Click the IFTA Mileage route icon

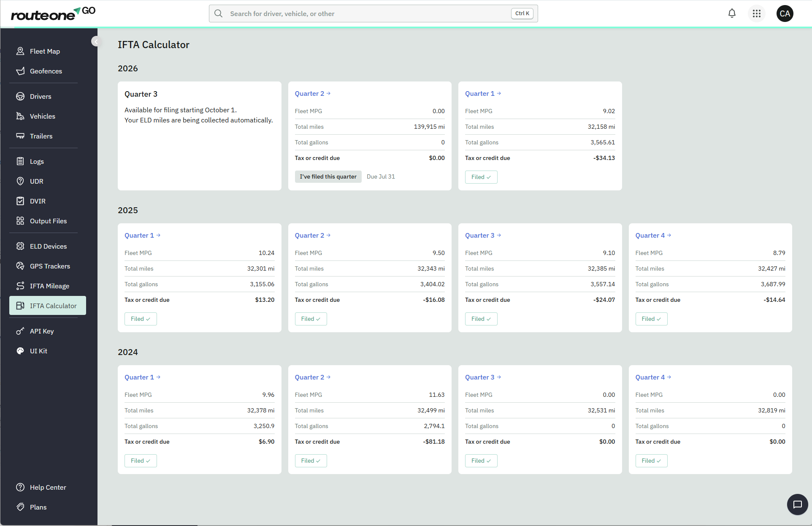click(x=20, y=286)
